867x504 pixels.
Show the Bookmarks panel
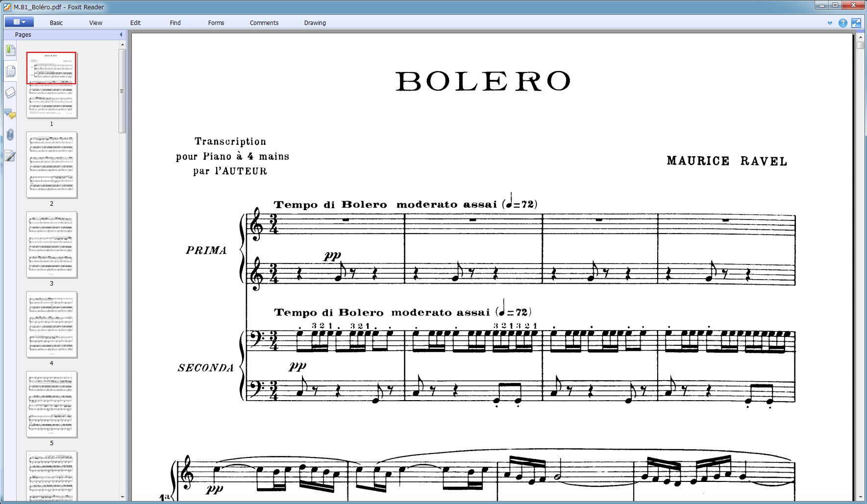click(10, 50)
